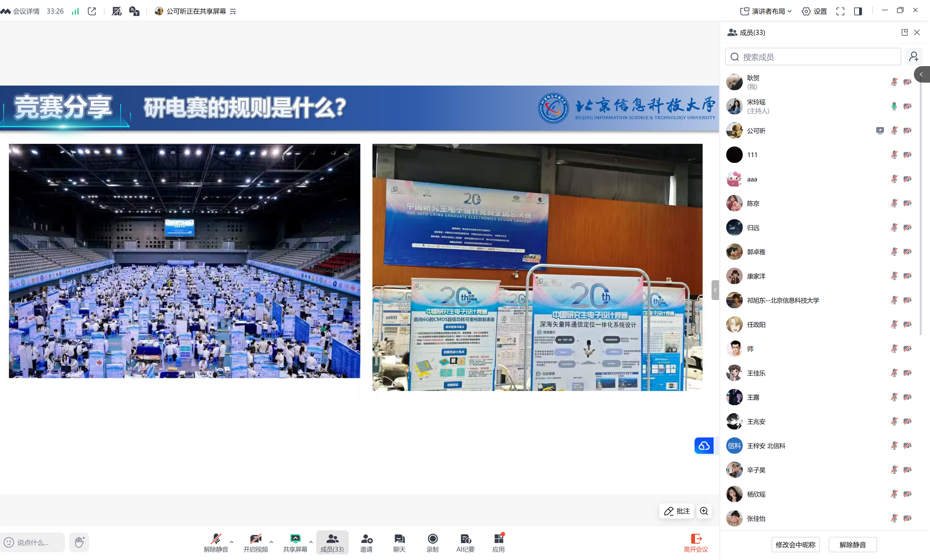The height and width of the screenshot is (560, 930).
Task: Toggle microphone for 耿贺 (我)
Action: coord(894,82)
